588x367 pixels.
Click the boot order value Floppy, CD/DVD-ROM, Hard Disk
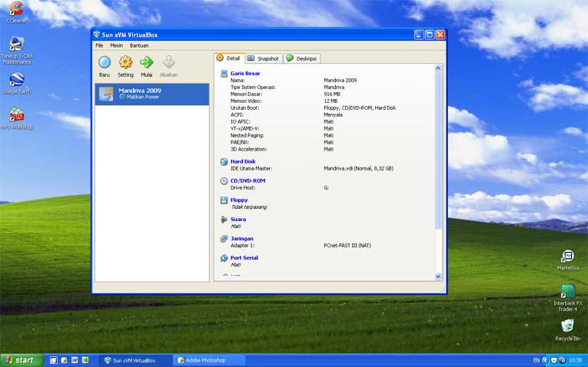pos(360,107)
